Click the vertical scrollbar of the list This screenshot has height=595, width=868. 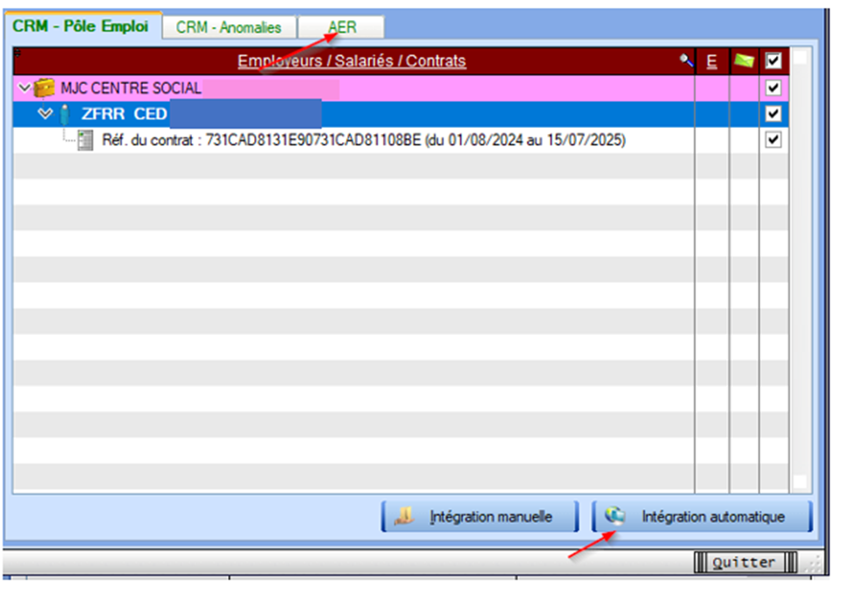click(x=800, y=270)
